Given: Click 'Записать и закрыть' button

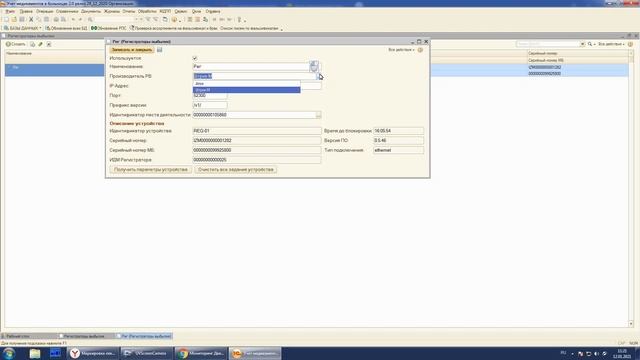Looking at the screenshot, I should [132, 50].
